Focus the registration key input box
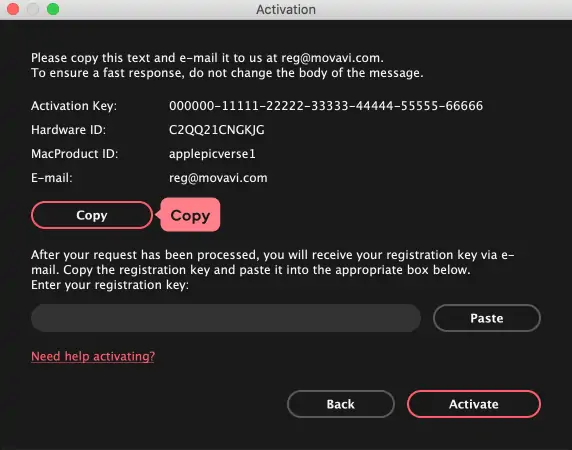The height and width of the screenshot is (450, 572). 226,318
